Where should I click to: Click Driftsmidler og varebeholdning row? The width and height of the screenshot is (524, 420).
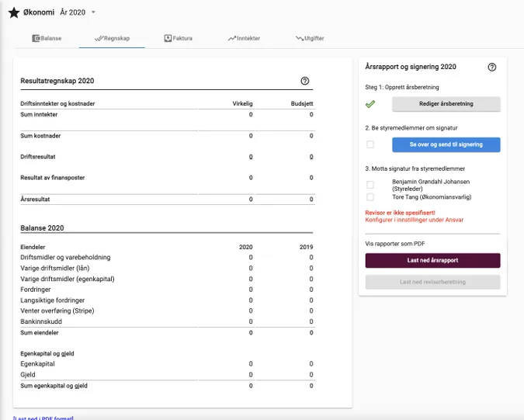click(168, 258)
